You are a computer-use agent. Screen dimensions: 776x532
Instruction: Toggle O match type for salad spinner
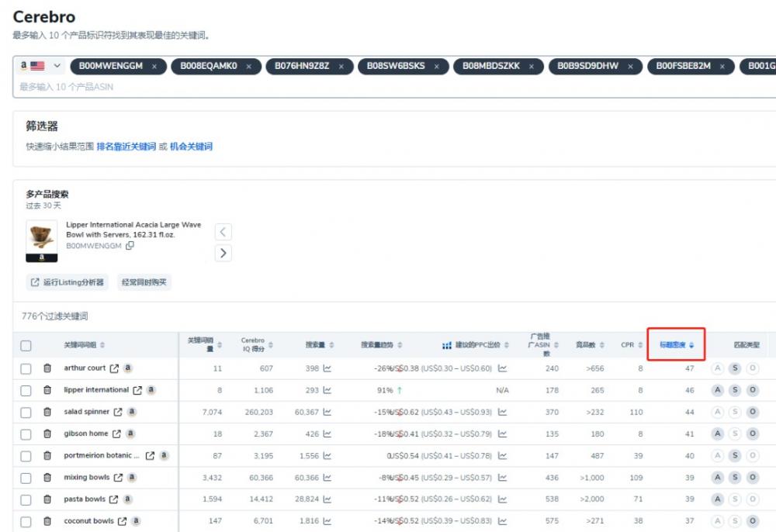coord(753,412)
